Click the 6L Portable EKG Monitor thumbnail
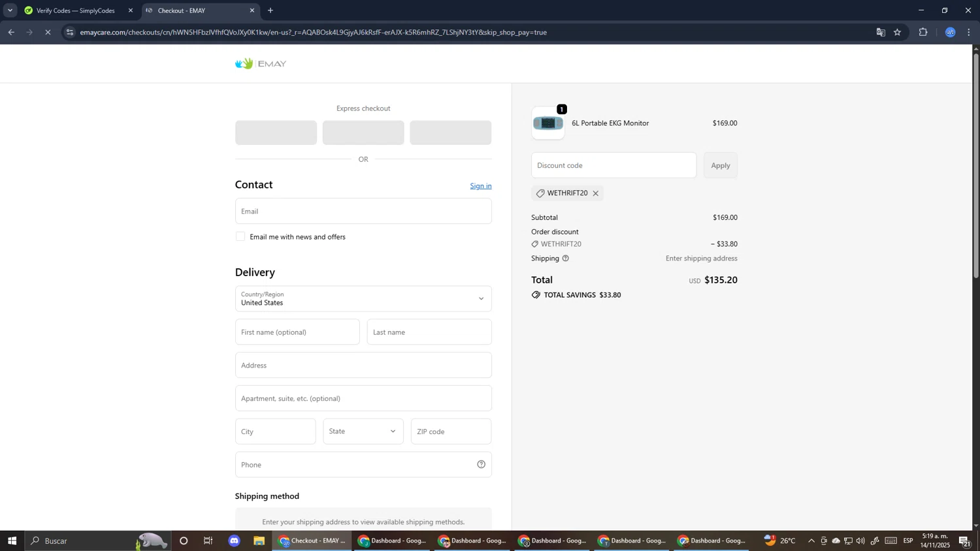The height and width of the screenshot is (551, 980). (548, 123)
